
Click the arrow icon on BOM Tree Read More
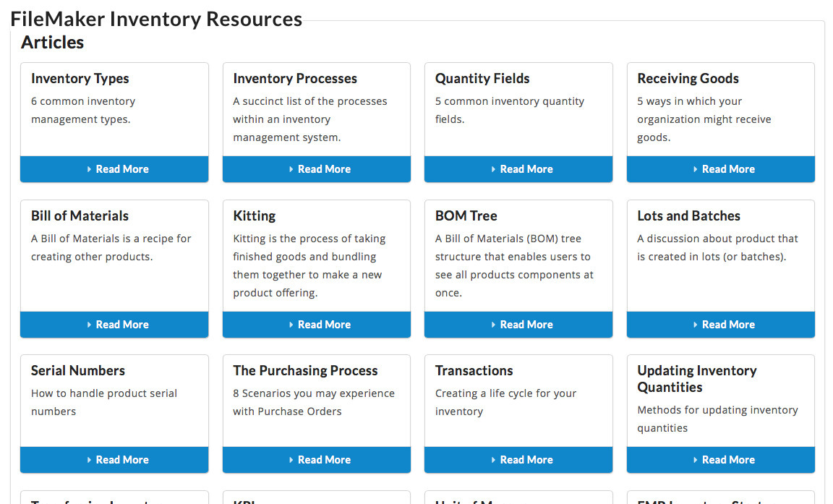point(495,324)
